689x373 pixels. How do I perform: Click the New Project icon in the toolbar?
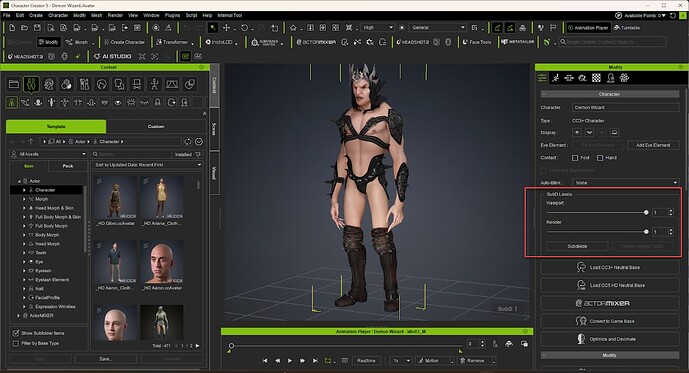pos(12,28)
